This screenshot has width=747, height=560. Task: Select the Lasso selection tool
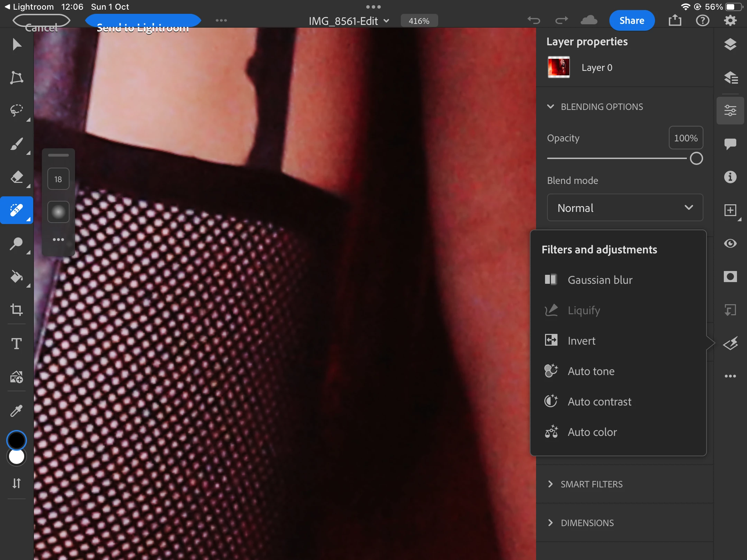coord(16,111)
